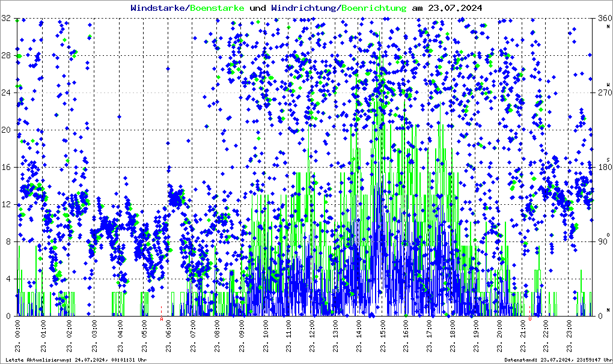Click the 02:00 time axis label
This screenshot has height=364, width=613.
(69, 336)
